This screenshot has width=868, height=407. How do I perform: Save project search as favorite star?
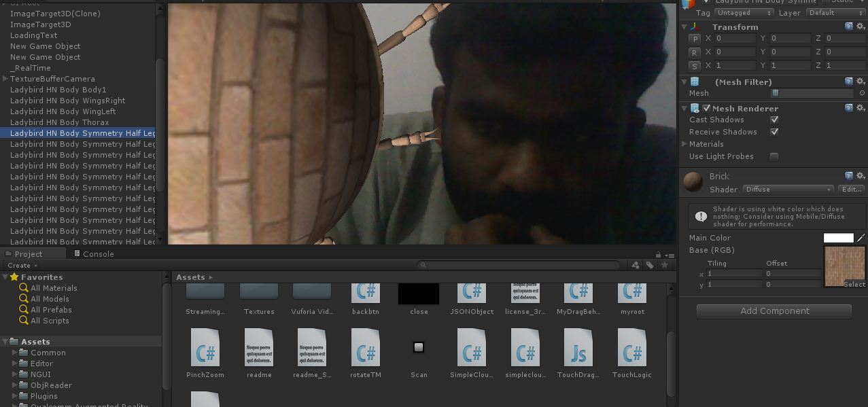[x=665, y=265]
